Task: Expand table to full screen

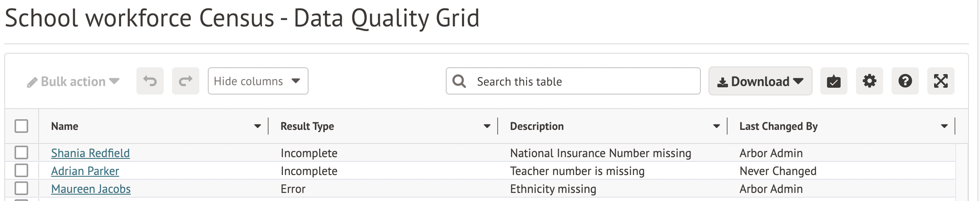Action: tap(940, 81)
